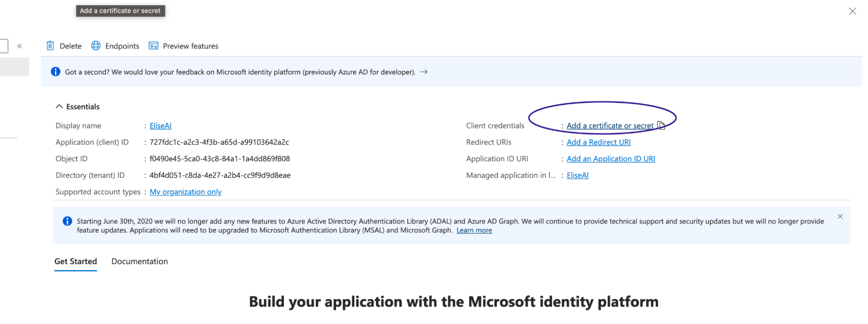Collapse the sidebar with double chevron
868x324 pixels.
(x=20, y=46)
